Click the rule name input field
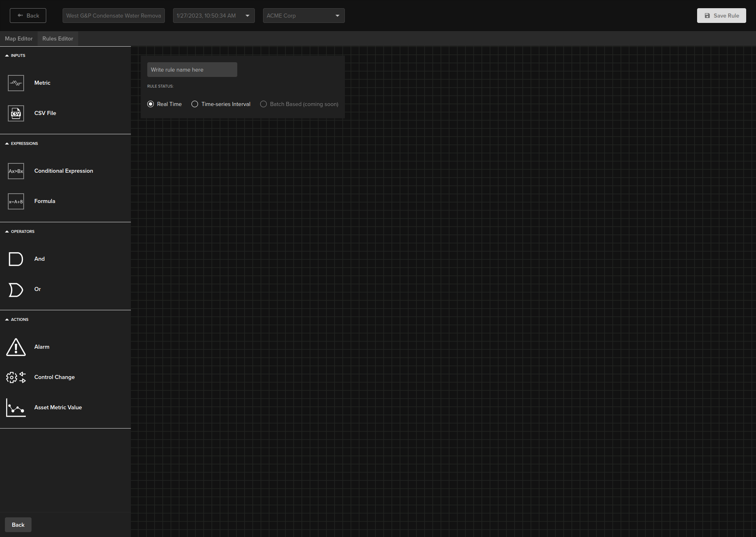This screenshot has width=756, height=537. click(x=192, y=70)
